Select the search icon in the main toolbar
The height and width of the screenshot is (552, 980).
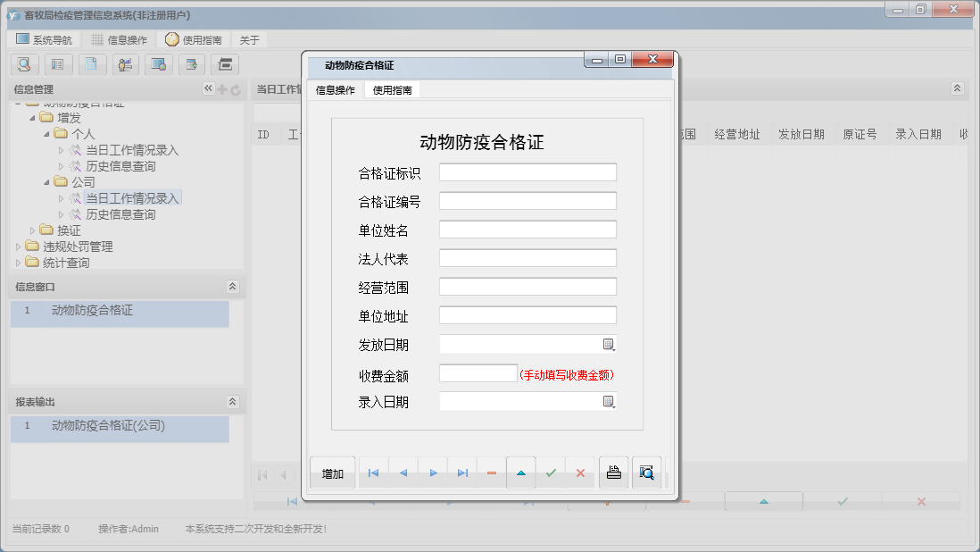point(24,64)
